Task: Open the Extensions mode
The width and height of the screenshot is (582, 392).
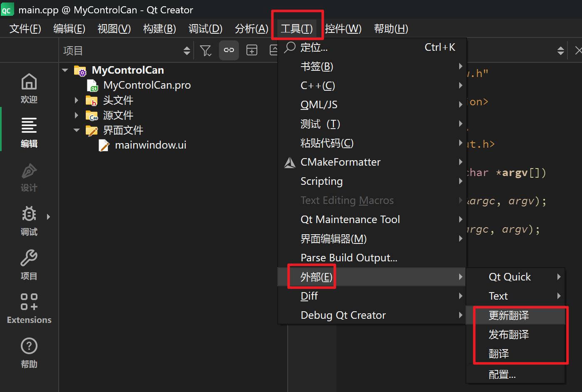Action: point(29,309)
